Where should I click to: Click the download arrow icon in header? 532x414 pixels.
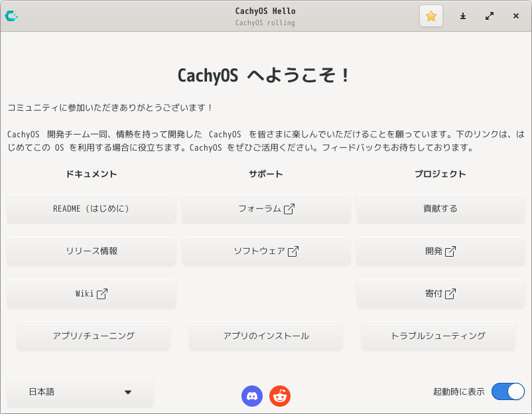(x=463, y=16)
